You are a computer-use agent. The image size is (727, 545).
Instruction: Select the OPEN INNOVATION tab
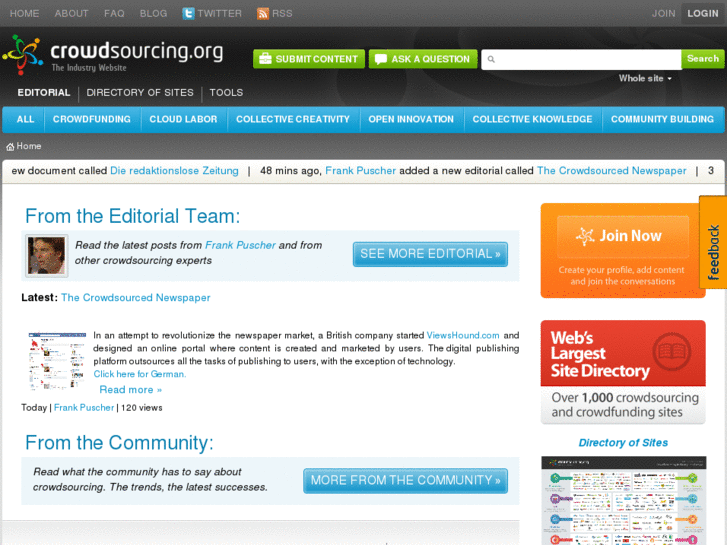[411, 119]
